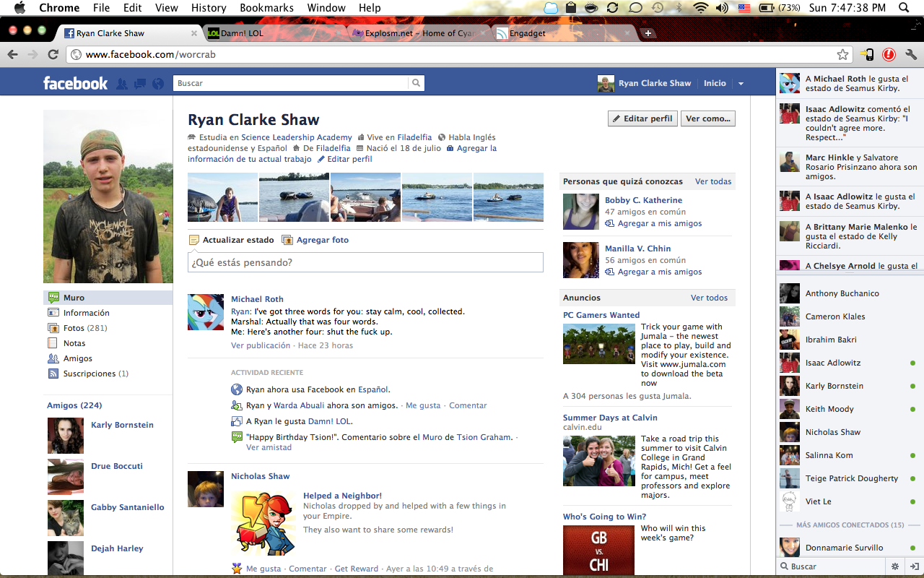Open the Bookmarks menu
This screenshot has width=924, height=578.
(x=267, y=8)
